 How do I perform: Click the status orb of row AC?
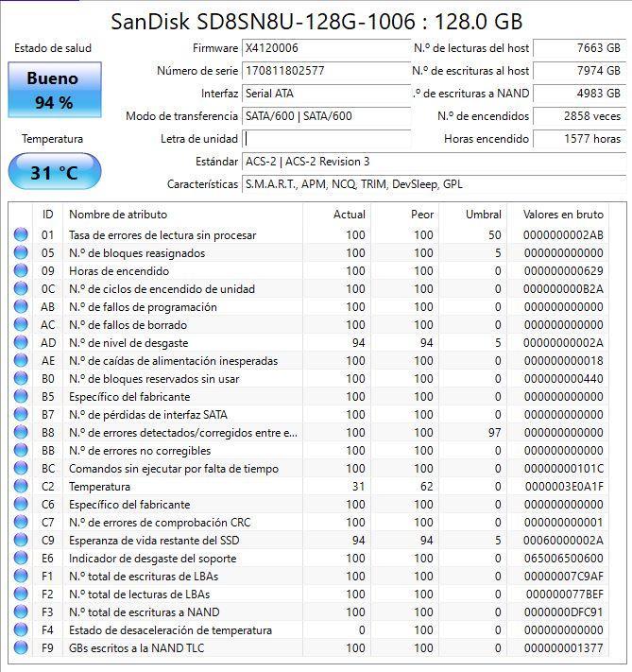pyautogui.click(x=21, y=325)
